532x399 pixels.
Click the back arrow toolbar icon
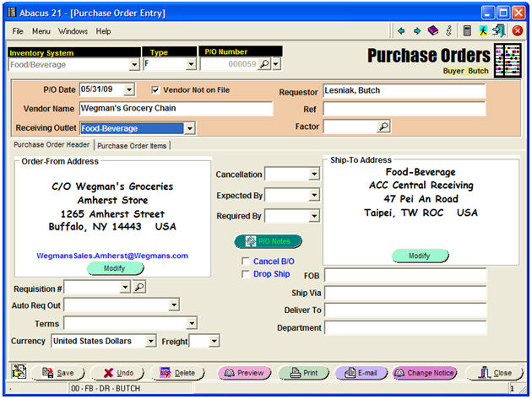[x=402, y=31]
